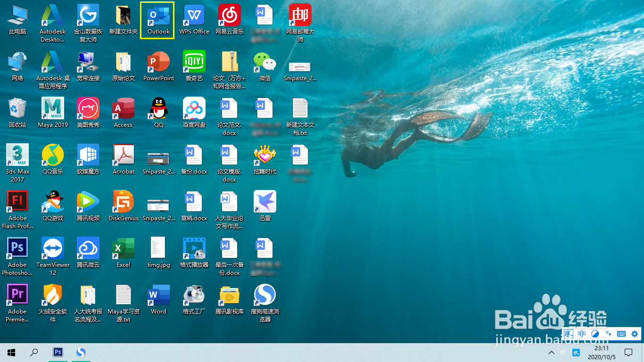The width and height of the screenshot is (644, 362).
Task: Open input method settings gear
Action: [635, 334]
